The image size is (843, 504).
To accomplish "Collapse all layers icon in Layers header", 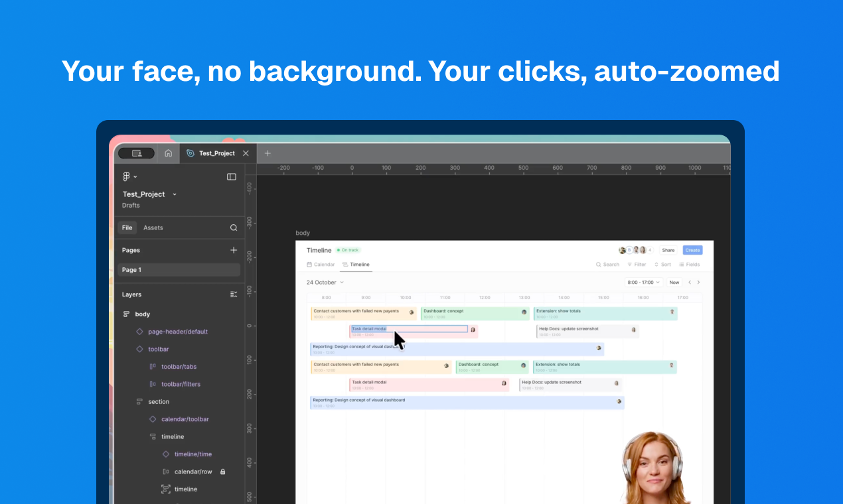I will tap(234, 294).
